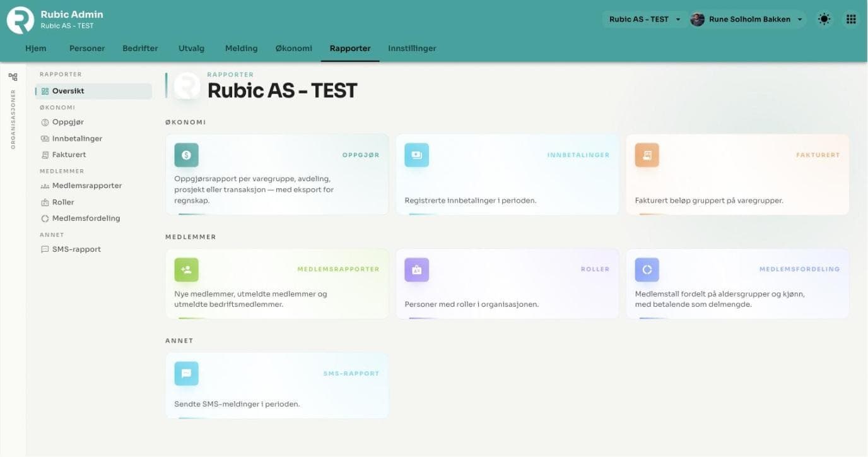Open the Personer tab
This screenshot has width=868, height=457.
coord(87,49)
